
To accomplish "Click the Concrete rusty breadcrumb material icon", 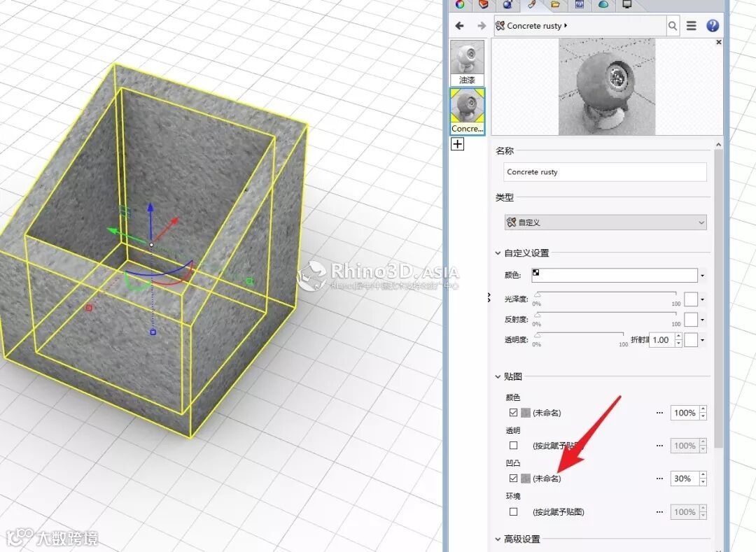I will 500,25.
